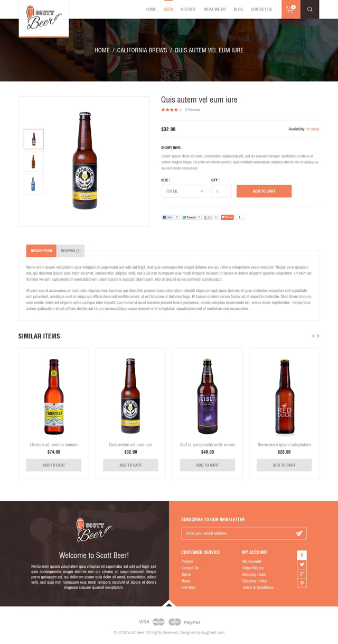Screen dimensions: 338x644
Task: Switch to the Reviews (2) tab
Action: pos(70,251)
